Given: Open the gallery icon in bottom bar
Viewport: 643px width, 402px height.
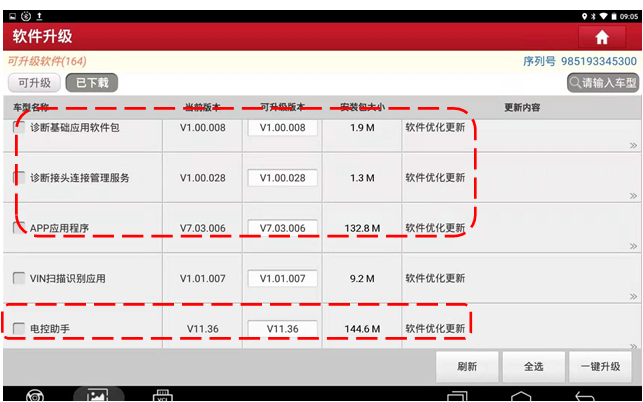Looking at the screenshot, I should (x=98, y=395).
